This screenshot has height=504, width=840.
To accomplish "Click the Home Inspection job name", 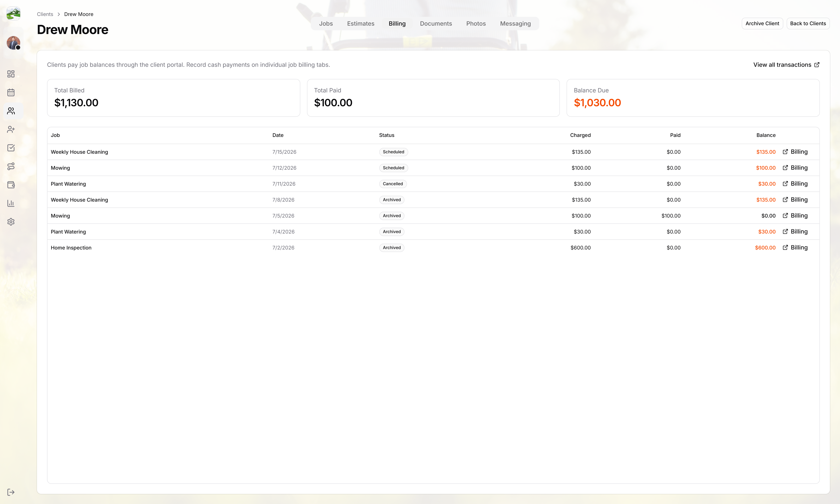I will [71, 248].
